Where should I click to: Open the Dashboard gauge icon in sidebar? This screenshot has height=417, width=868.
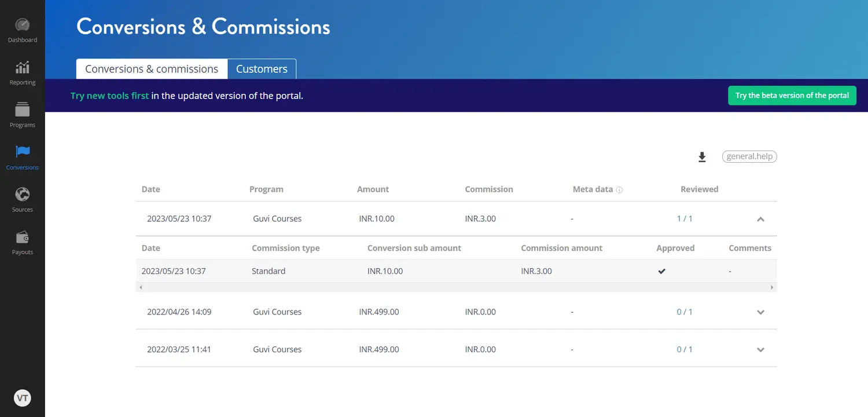[22, 26]
